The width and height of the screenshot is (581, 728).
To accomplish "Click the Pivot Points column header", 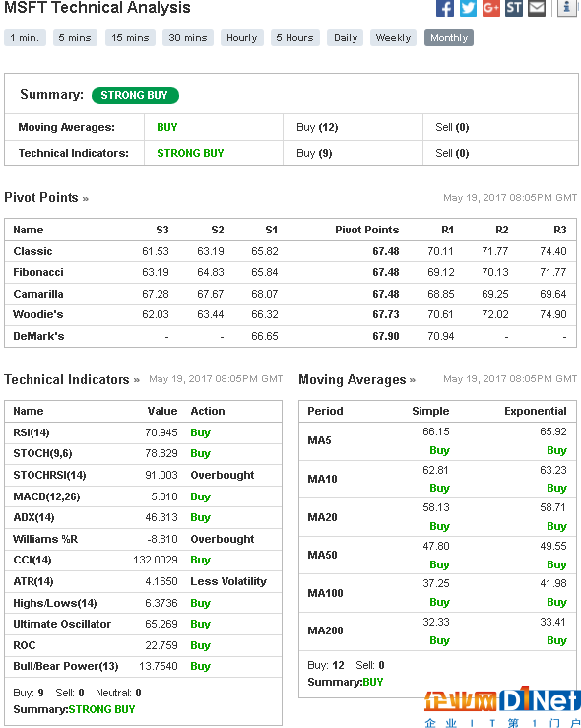I will [x=367, y=230].
